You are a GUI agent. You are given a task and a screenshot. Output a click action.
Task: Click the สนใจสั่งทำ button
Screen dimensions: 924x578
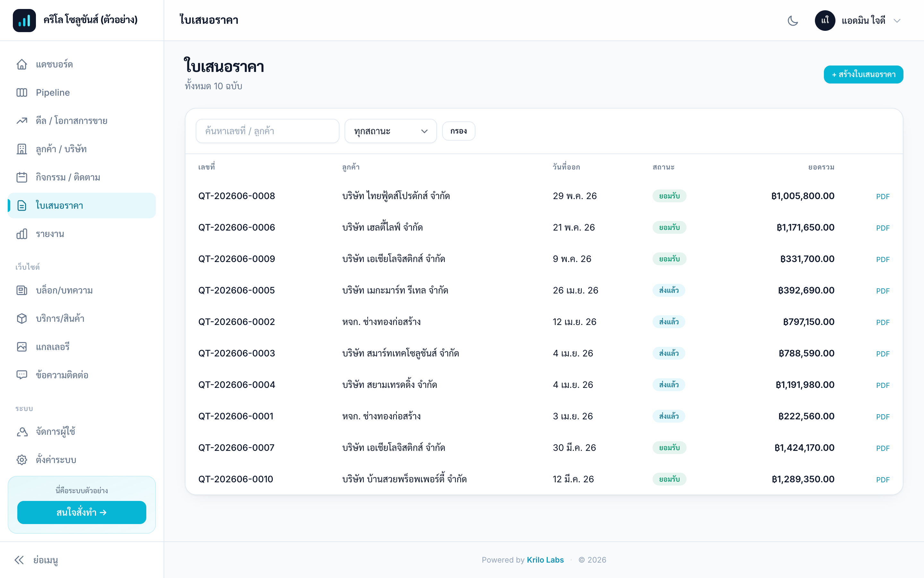pos(82,512)
